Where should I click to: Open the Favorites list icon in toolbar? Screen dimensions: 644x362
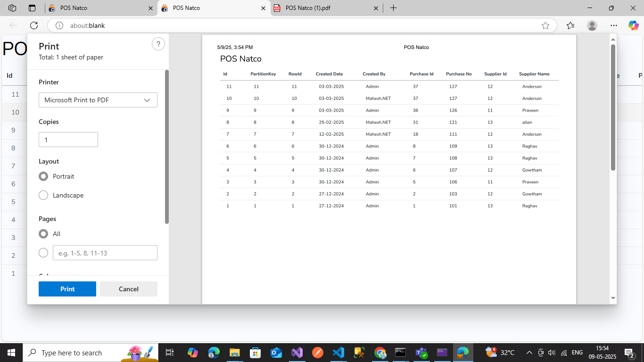(x=570, y=25)
